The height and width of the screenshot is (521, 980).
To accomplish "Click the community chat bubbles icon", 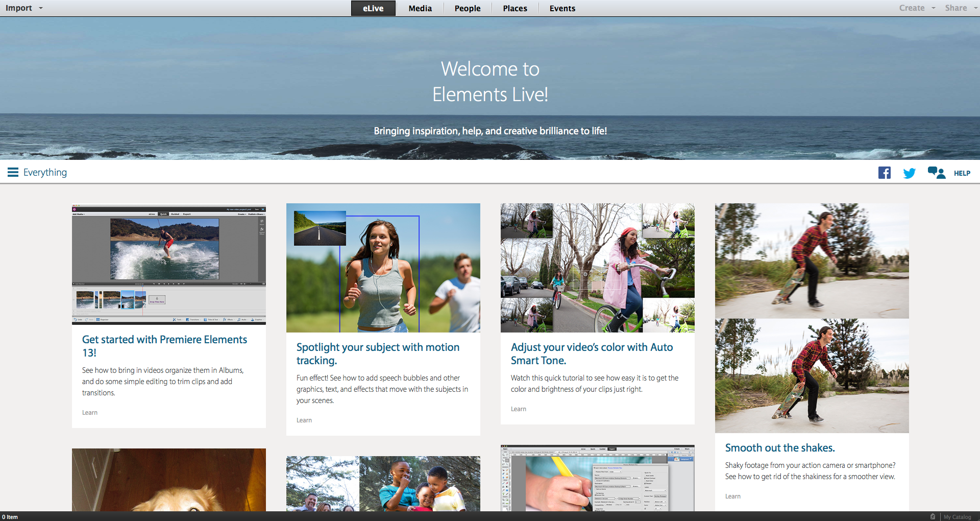I will point(936,173).
